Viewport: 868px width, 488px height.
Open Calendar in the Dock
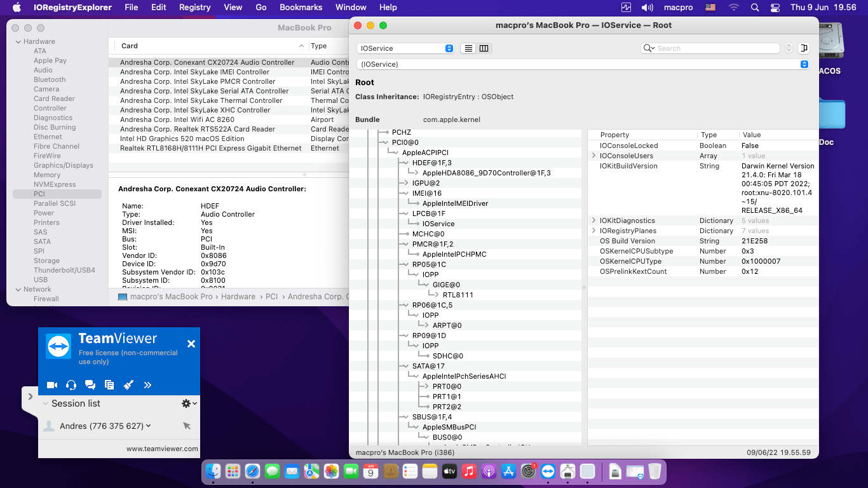tap(371, 471)
